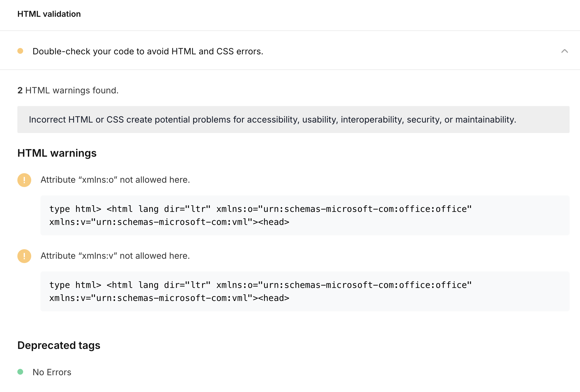Click the orange status dot beside Double-check text
Screen dimensions: 580x392
(20, 51)
